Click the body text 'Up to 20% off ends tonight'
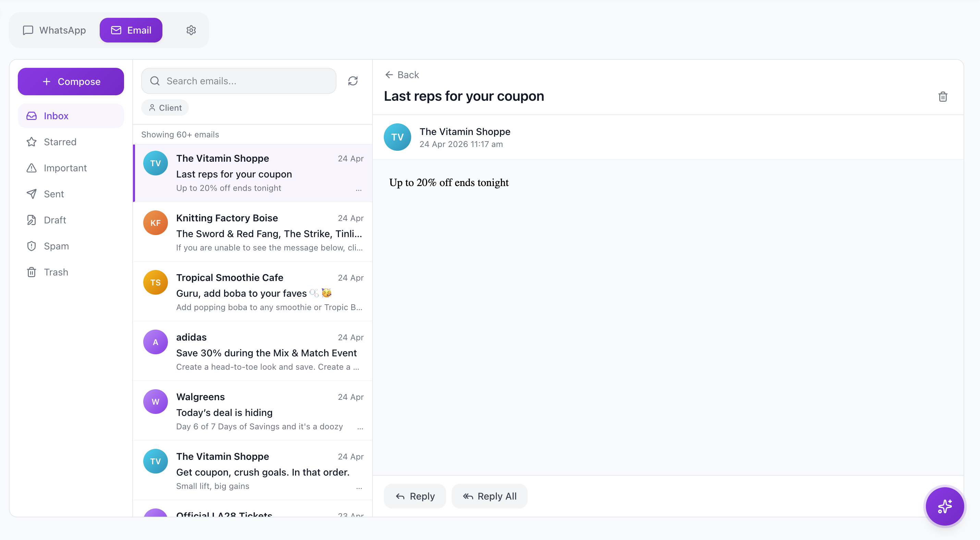The height and width of the screenshot is (540, 980). tap(449, 183)
